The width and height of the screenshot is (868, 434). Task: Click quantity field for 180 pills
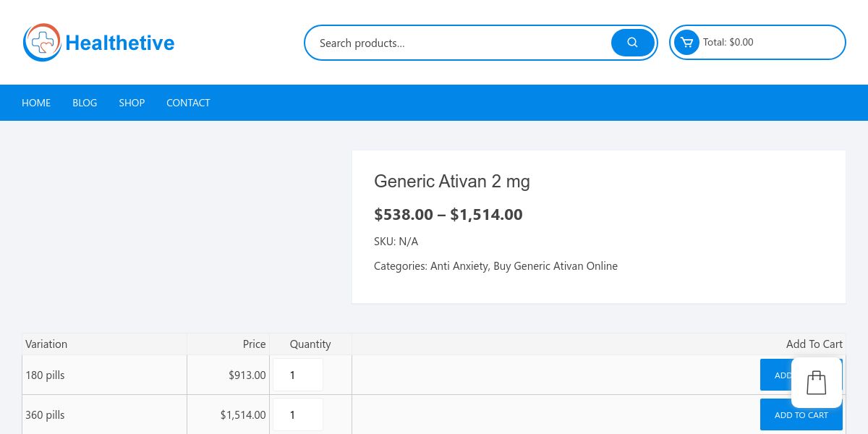pyautogui.click(x=297, y=375)
